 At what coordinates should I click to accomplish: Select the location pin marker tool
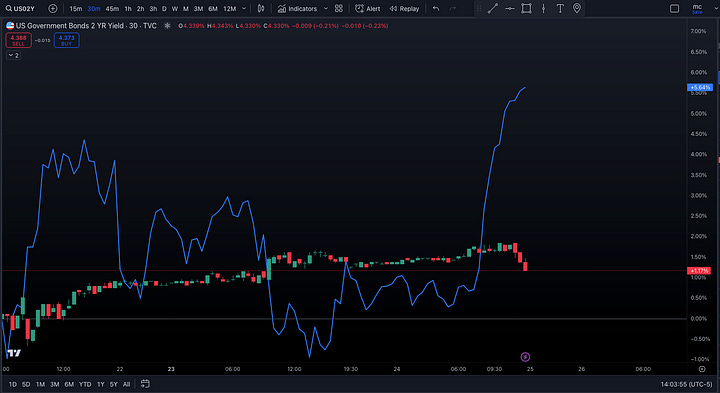tap(577, 8)
